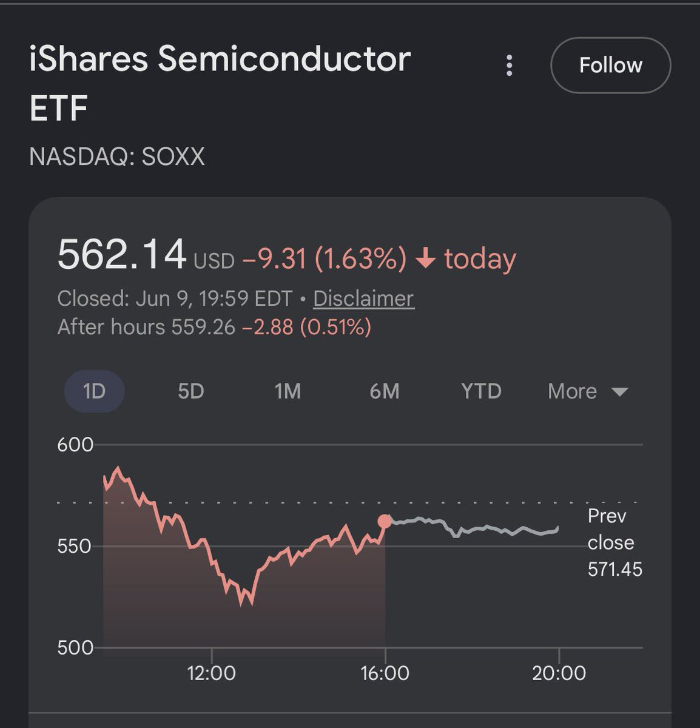
Task: Click the 562.14 price value
Action: [121, 254]
